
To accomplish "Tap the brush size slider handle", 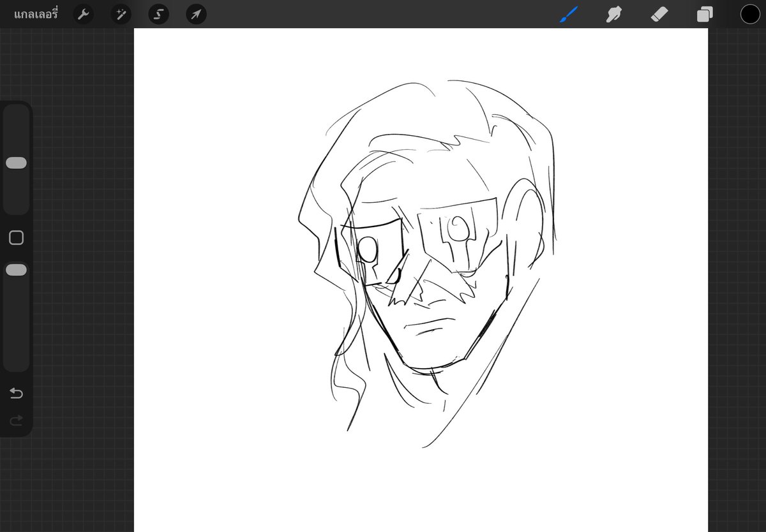I will (x=16, y=163).
